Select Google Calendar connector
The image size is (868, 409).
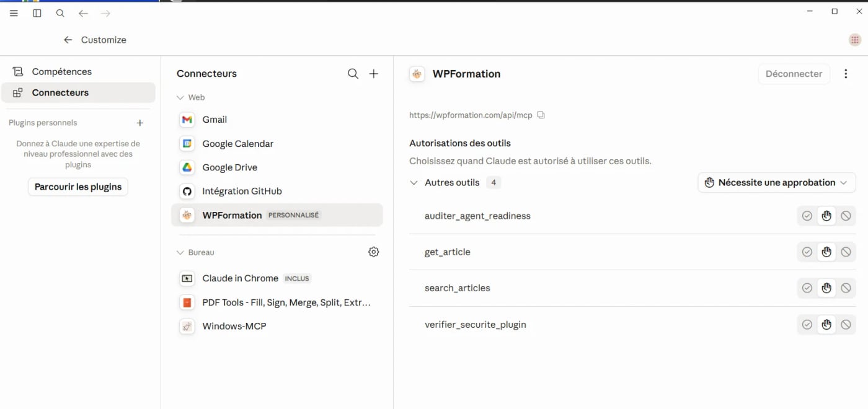pos(277,144)
